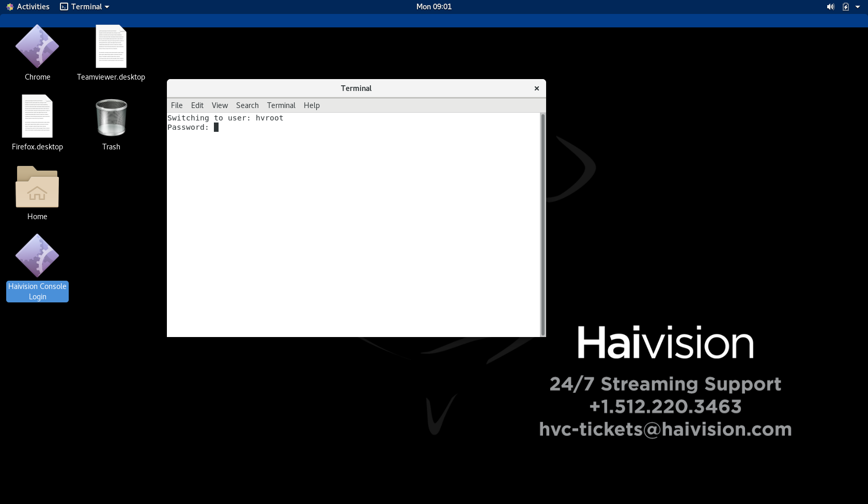Image resolution: width=868 pixels, height=504 pixels.
Task: Close the Terminal window
Action: click(537, 88)
